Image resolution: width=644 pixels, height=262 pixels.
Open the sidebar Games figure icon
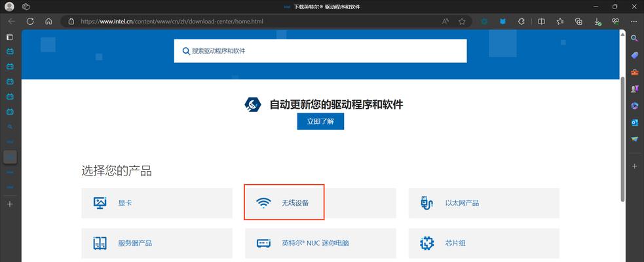point(634,88)
